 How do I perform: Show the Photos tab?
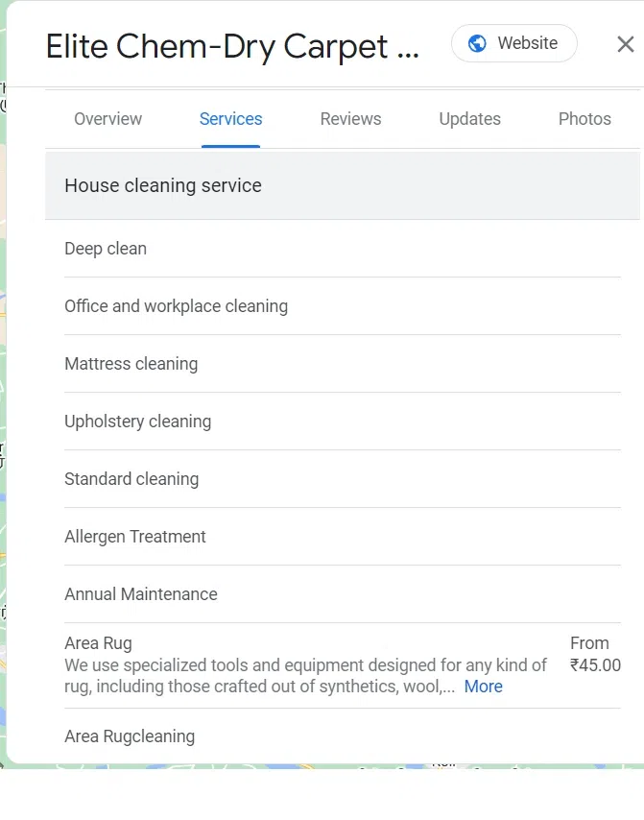(x=584, y=119)
